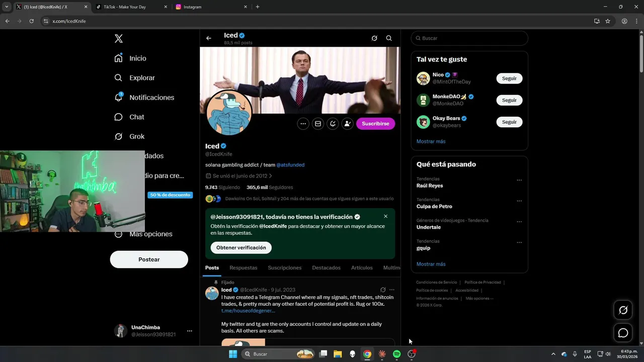Open Chrome profile icon
This screenshot has height=362, width=644.
[x=624, y=21]
